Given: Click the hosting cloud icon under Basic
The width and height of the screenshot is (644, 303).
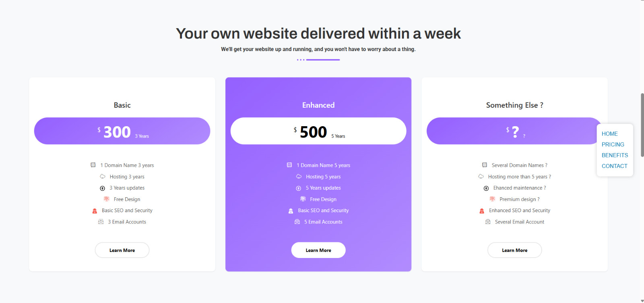Looking at the screenshot, I should click(102, 176).
